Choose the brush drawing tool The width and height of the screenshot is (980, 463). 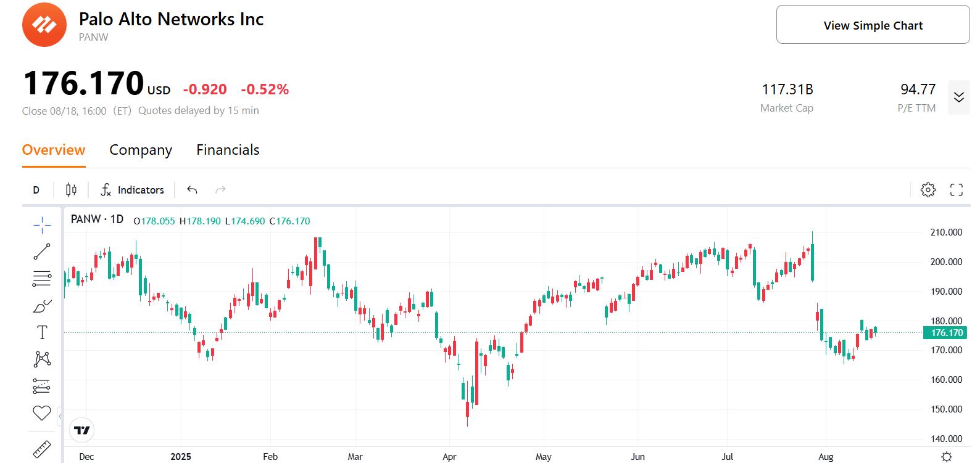(42, 306)
